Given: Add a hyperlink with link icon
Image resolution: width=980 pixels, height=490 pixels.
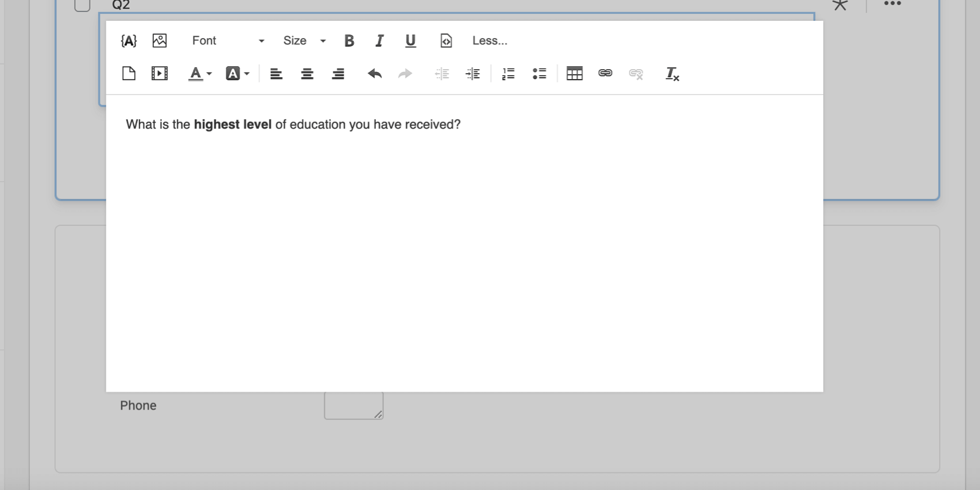Looking at the screenshot, I should click(605, 73).
